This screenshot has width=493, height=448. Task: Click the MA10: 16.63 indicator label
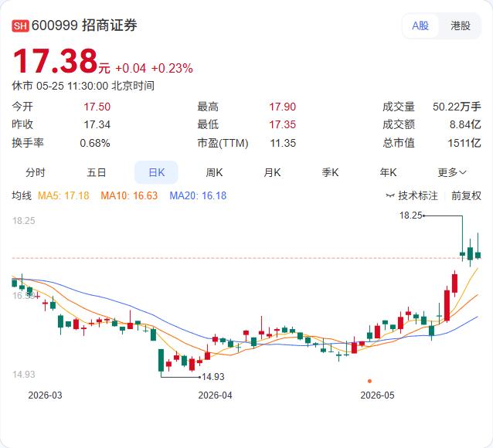tap(129, 196)
